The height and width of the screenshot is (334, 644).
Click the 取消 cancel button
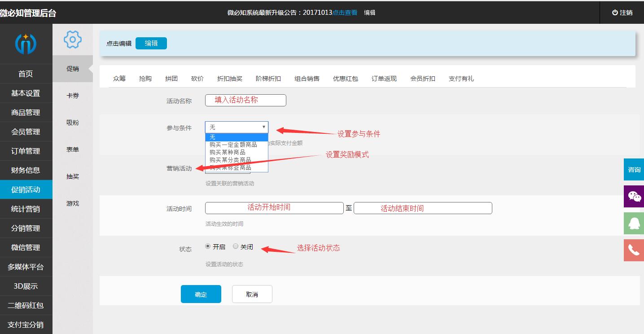252,294
